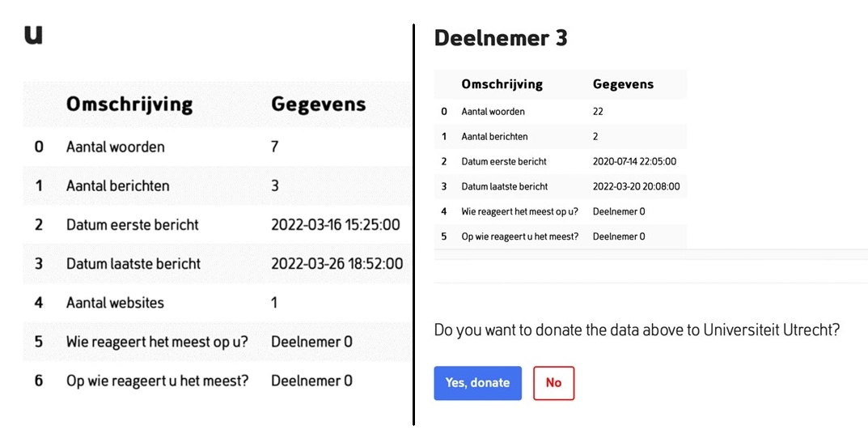This screenshot has height=430, width=868.
Task: Select the 'Deelnemer 3' heading
Action: (x=501, y=38)
